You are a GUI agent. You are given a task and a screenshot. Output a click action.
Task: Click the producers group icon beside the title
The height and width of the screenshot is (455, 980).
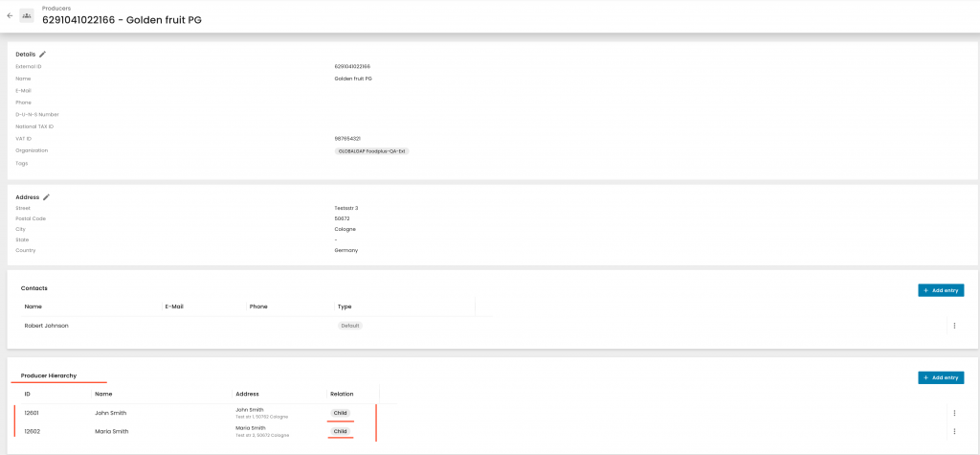(27, 16)
